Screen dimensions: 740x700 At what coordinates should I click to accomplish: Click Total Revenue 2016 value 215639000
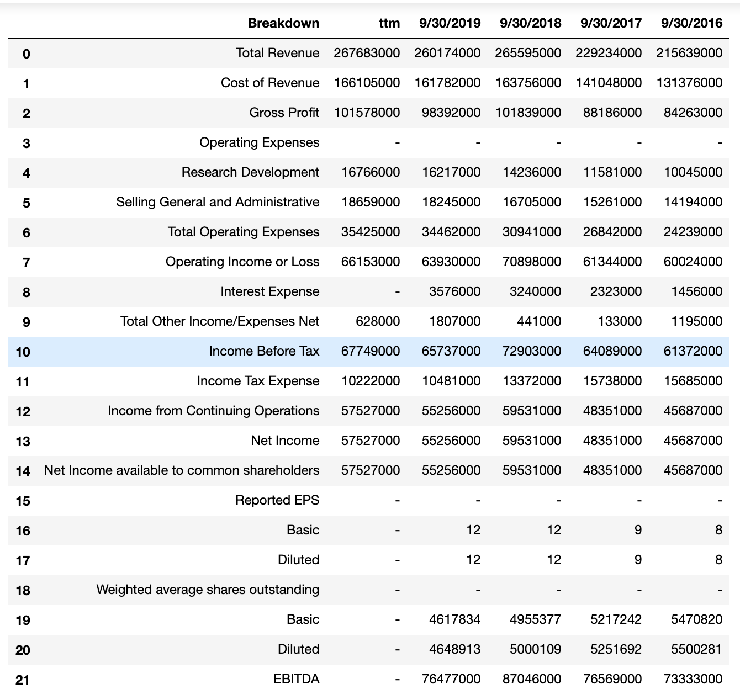(x=689, y=53)
